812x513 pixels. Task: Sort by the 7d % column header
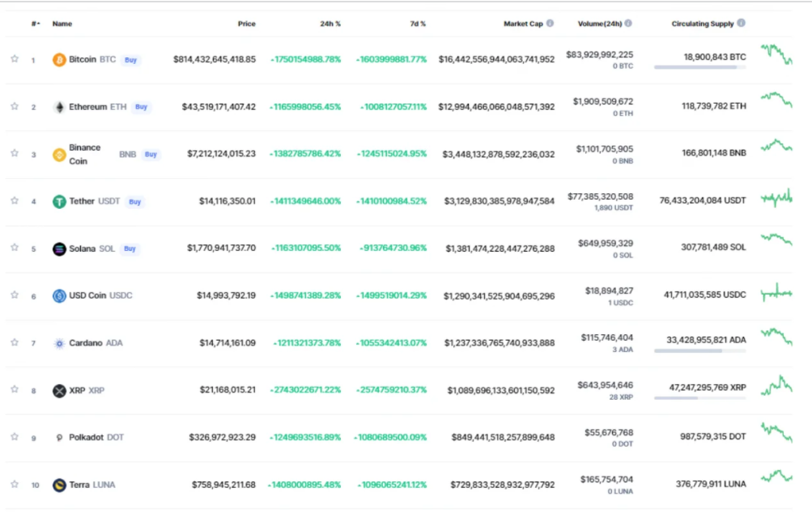418,23
